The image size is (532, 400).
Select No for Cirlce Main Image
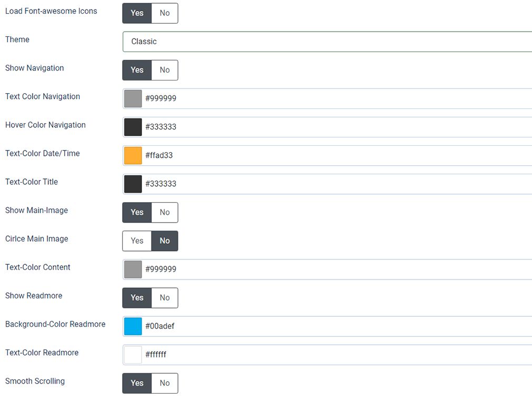[165, 241]
